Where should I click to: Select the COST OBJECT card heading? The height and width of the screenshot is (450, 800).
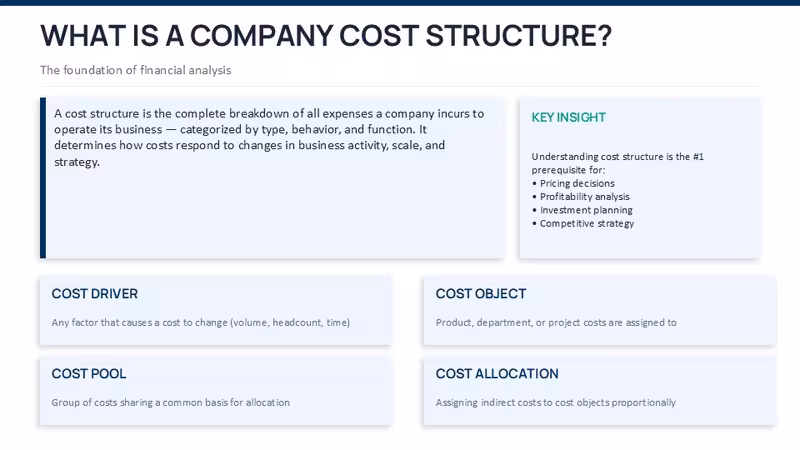tap(481, 294)
